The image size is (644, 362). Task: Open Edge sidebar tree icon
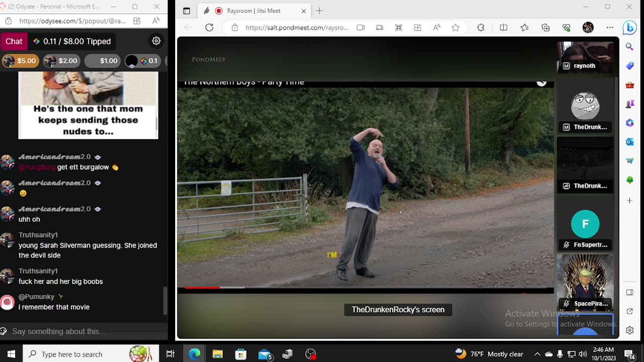click(x=629, y=180)
